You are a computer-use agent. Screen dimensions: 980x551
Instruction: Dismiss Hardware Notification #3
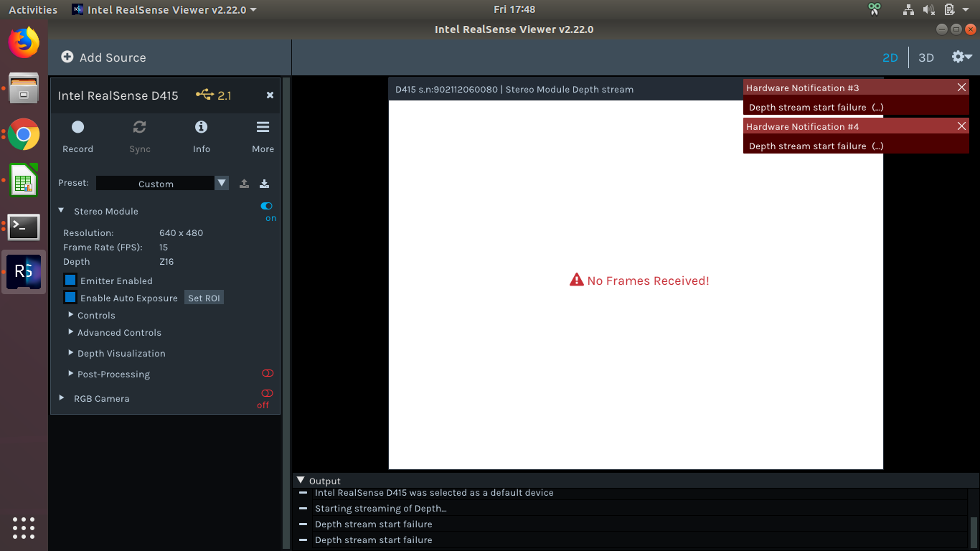(x=961, y=87)
